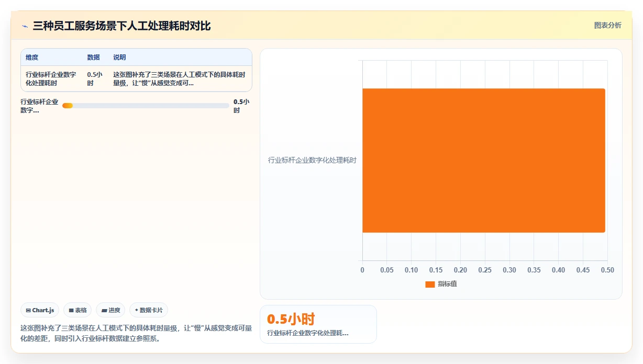The height and width of the screenshot is (364, 643).
Task: Click the title icon beside 三种员工服务场景
Action: (25, 26)
